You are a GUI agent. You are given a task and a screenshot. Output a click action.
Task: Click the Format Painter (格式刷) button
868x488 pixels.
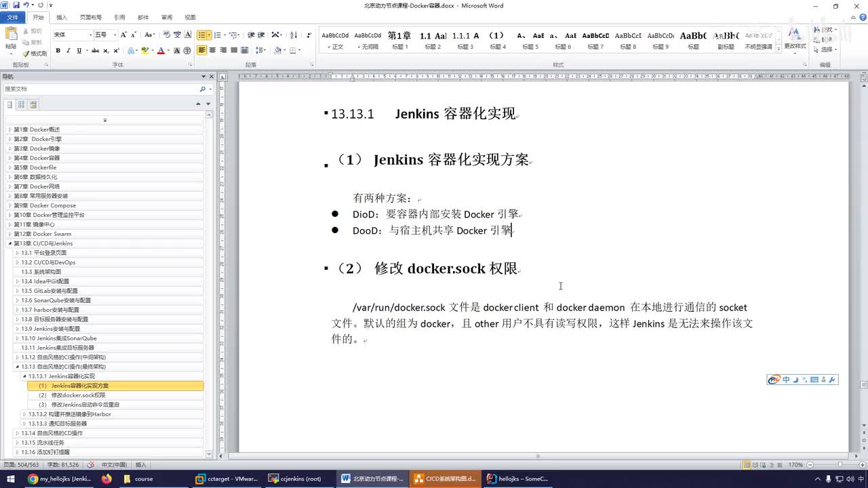coord(35,54)
